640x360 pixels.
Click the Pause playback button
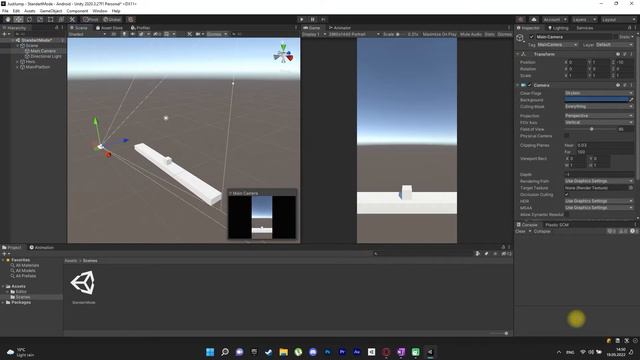(313, 19)
